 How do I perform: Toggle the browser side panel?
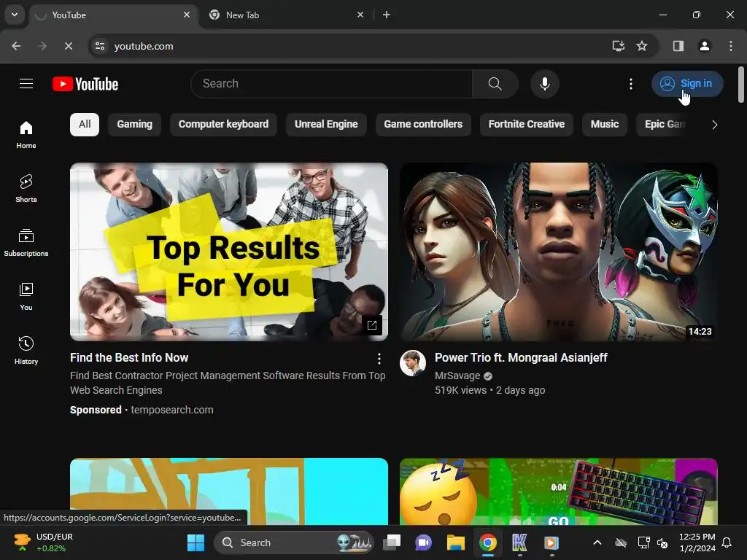click(678, 46)
